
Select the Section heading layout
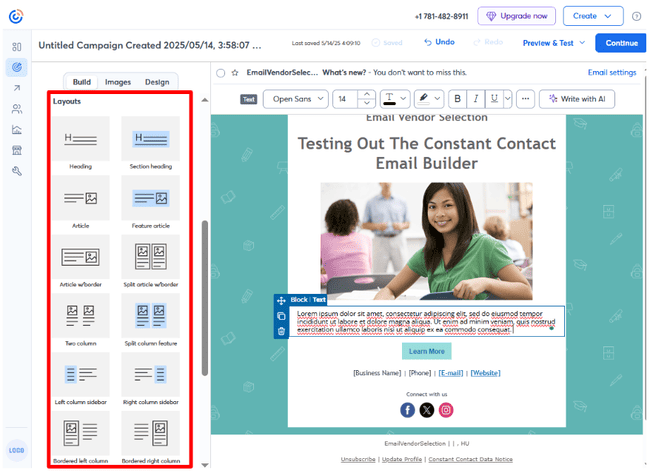click(150, 143)
